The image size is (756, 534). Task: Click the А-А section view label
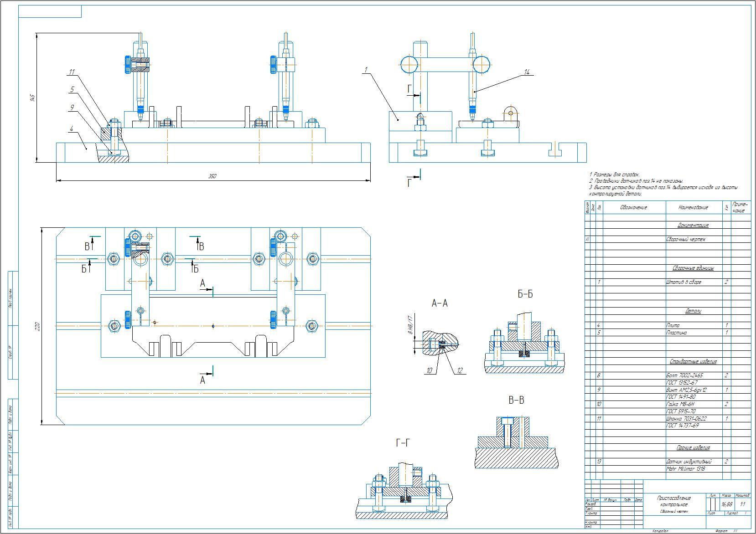[x=440, y=303]
